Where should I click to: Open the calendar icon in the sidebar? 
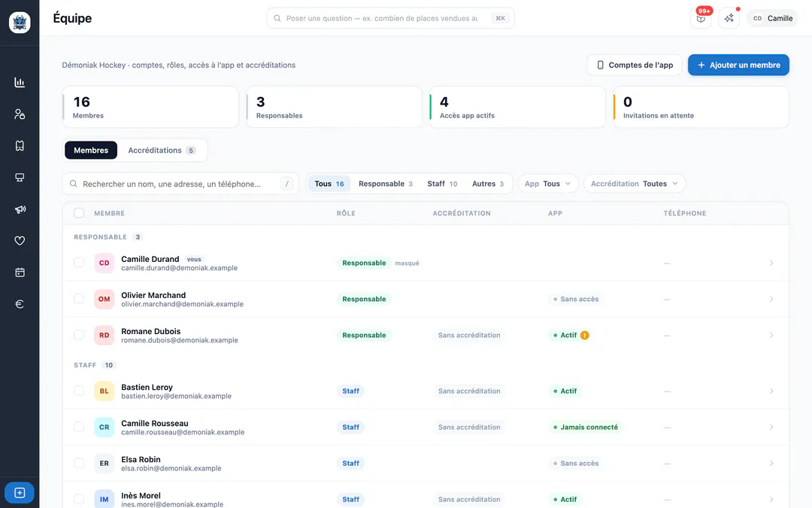pyautogui.click(x=20, y=272)
